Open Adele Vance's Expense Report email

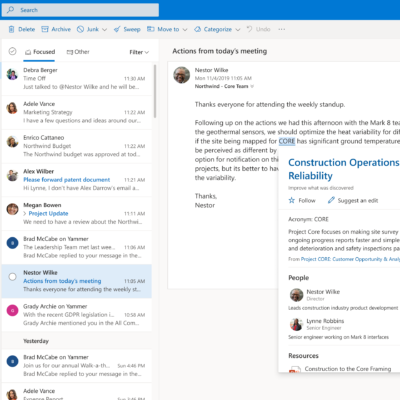tap(77, 392)
